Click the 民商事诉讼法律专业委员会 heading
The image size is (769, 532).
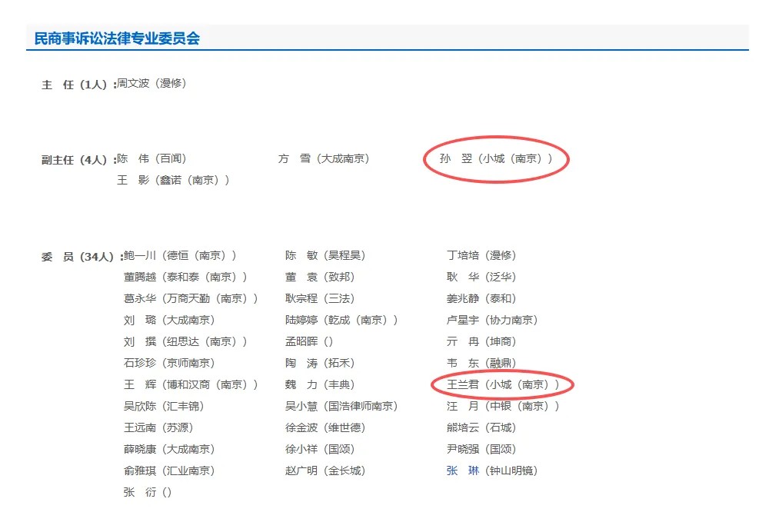pos(117,38)
